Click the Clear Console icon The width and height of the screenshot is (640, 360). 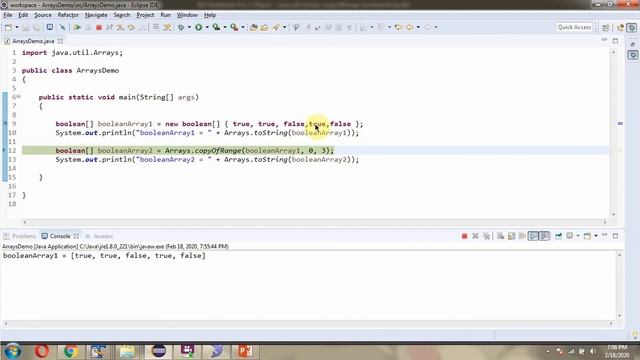(500, 236)
